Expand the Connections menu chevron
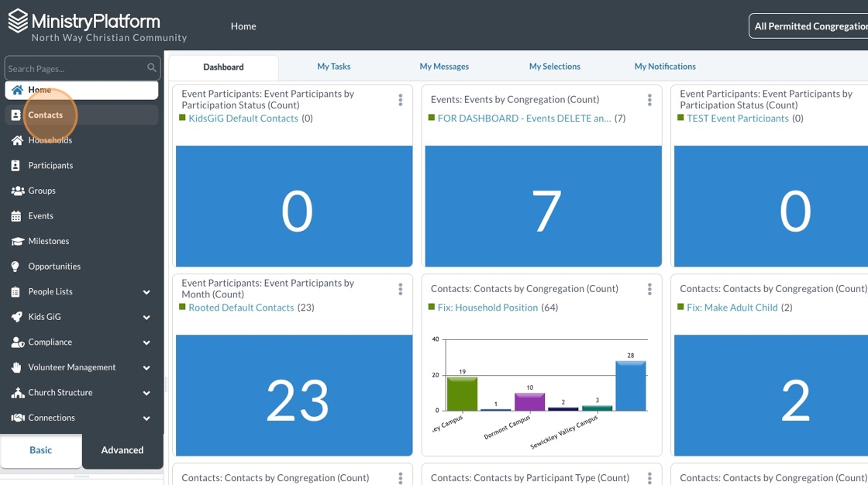Screen dimensions: 868x485 pyautogui.click(x=146, y=418)
